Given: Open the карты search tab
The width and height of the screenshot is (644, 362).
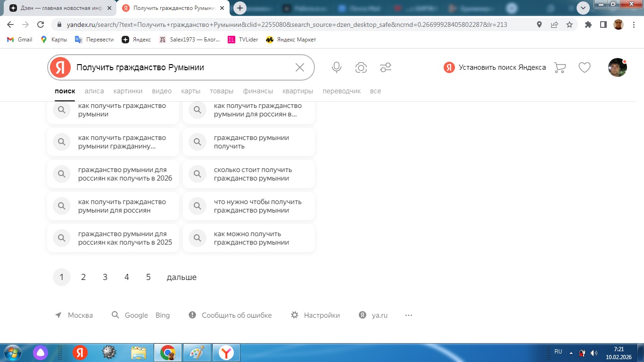Looking at the screenshot, I should [191, 91].
